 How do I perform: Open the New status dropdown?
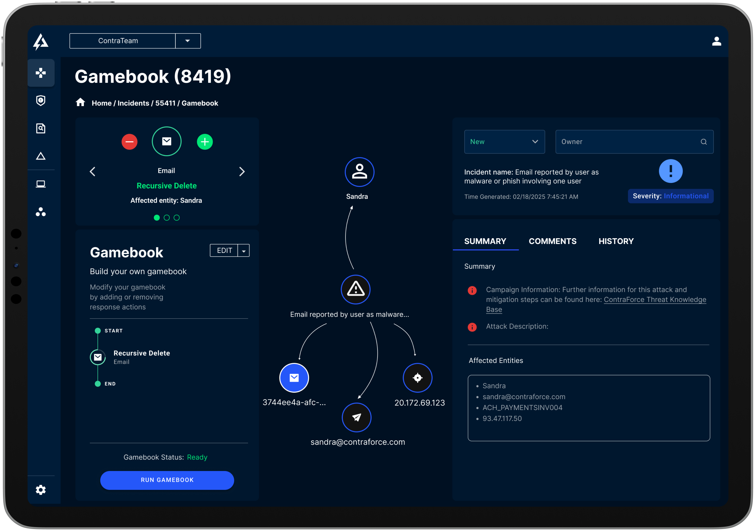504,142
